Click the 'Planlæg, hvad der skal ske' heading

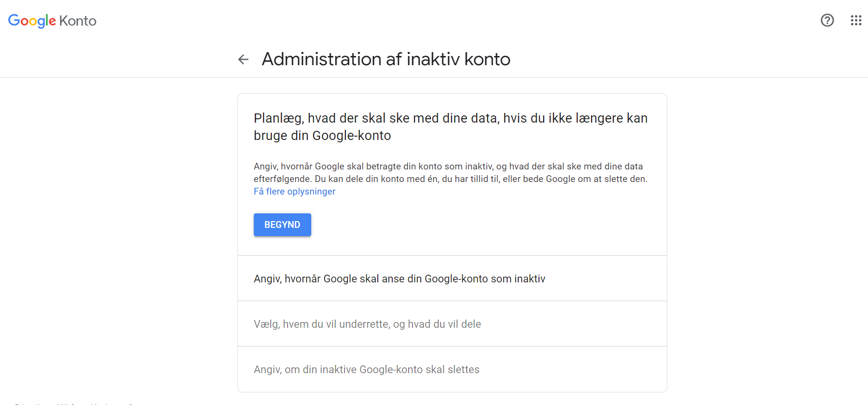click(x=451, y=126)
